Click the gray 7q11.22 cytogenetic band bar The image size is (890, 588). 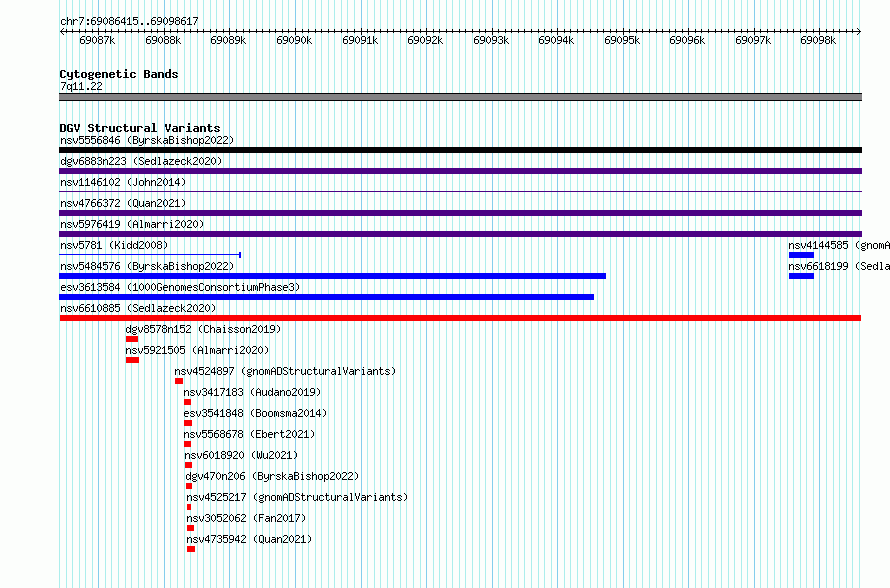(460, 97)
